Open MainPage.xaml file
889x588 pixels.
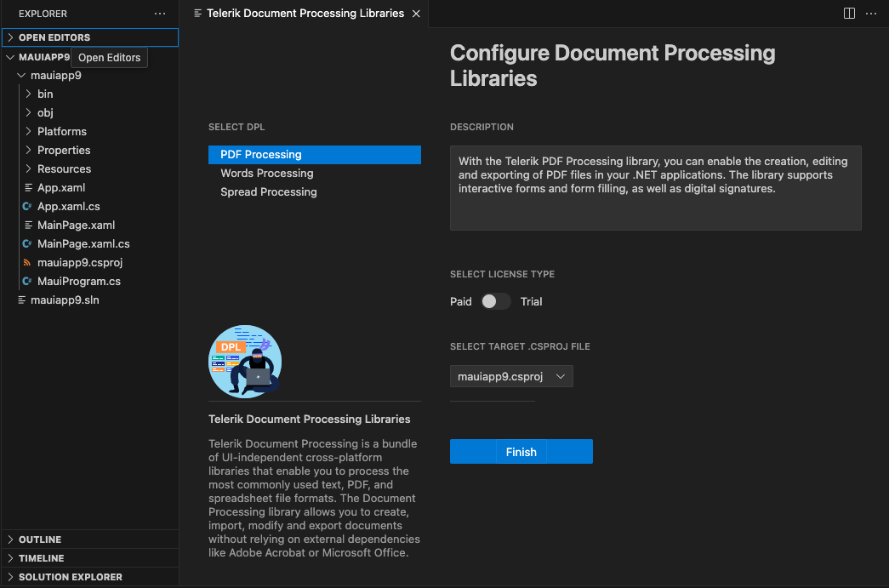coord(76,225)
